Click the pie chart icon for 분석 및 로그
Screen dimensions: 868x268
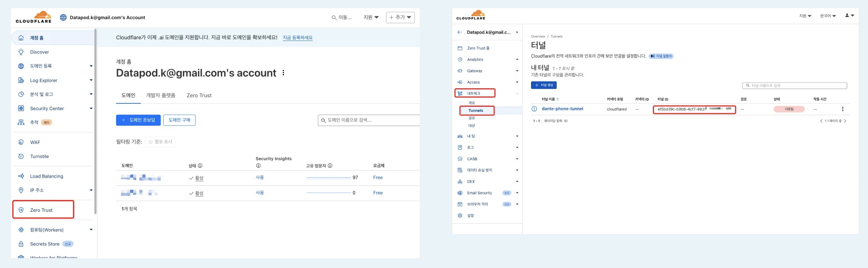[21, 94]
